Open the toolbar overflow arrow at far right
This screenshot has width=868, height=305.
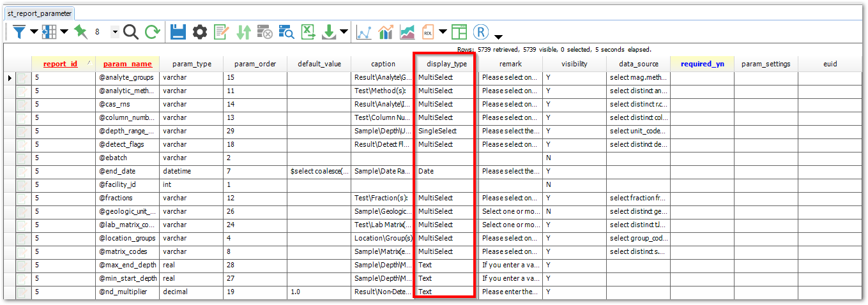pos(498,36)
